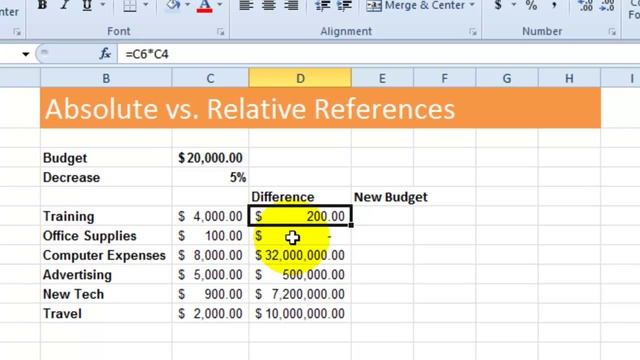This screenshot has width=640, height=360.
Task: Open Font Color dropdown arrow
Action: click(x=220, y=5)
